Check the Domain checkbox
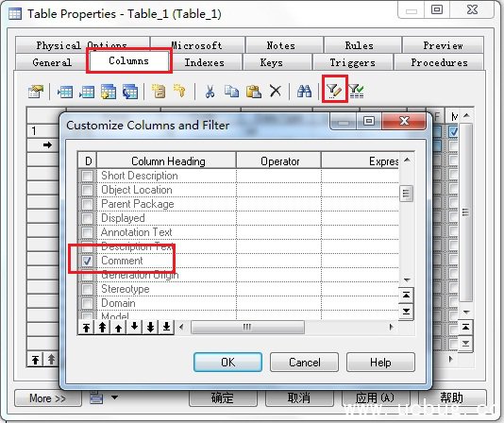504x423 pixels. pyautogui.click(x=87, y=303)
